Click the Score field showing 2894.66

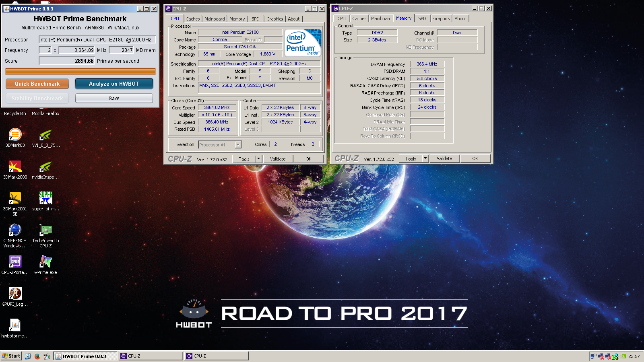tap(66, 61)
